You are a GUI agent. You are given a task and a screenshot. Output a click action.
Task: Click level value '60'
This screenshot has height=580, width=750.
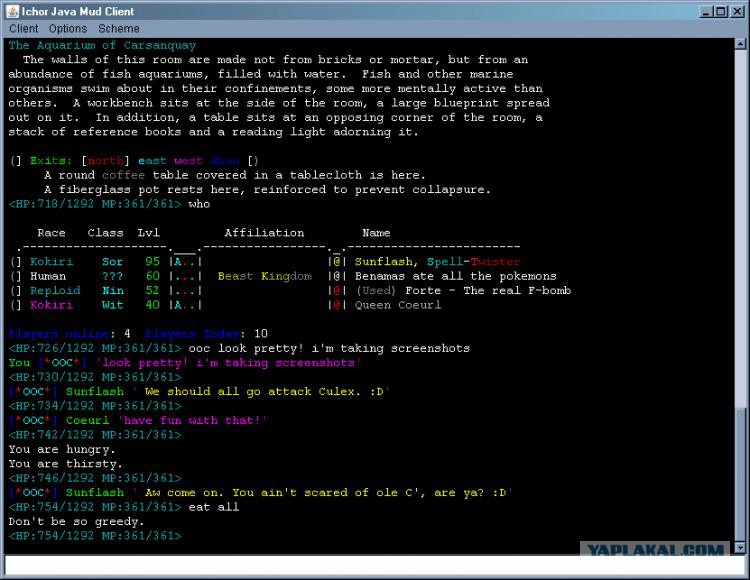click(153, 276)
